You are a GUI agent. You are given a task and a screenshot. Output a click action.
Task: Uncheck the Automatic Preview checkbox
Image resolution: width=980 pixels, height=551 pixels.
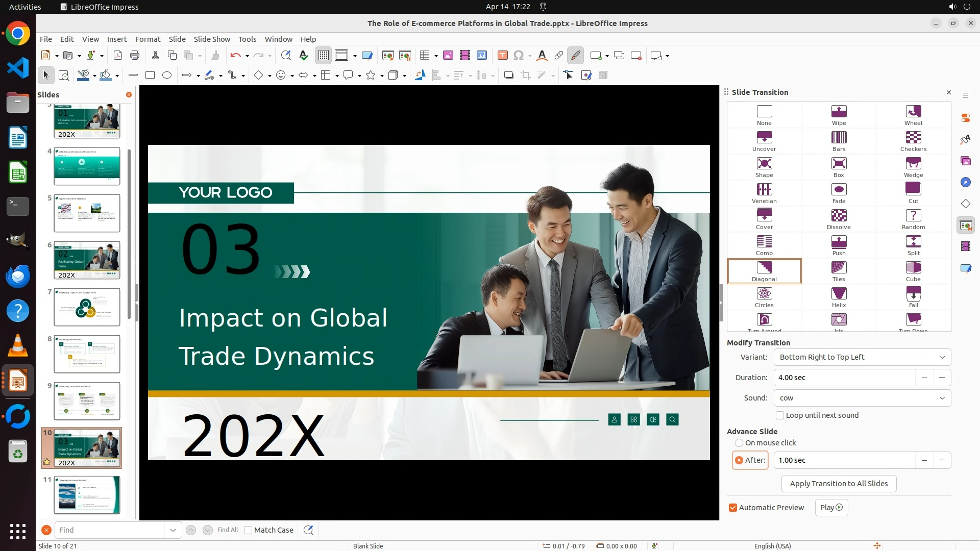click(733, 508)
